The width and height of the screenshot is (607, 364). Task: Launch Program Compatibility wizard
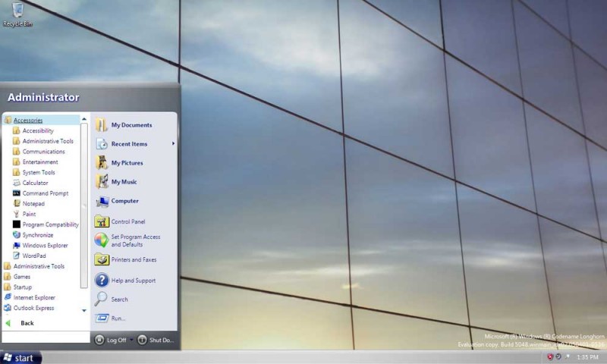coord(46,224)
